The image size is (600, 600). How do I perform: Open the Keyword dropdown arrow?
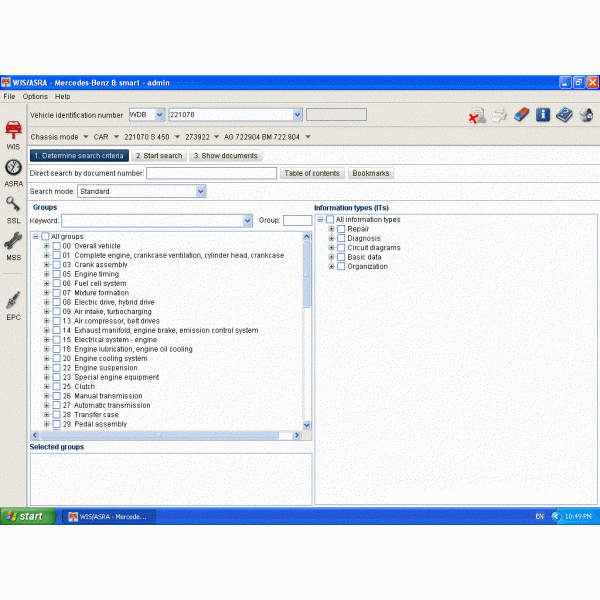pos(248,221)
